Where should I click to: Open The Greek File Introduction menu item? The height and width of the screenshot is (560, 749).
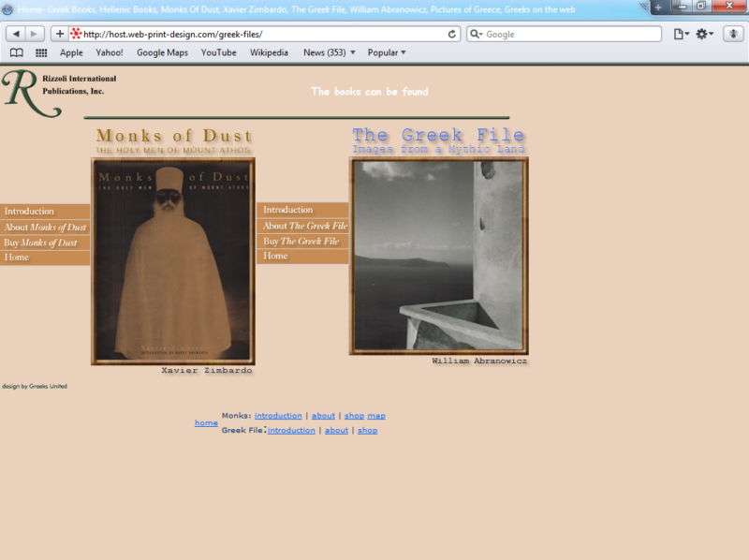(302, 210)
